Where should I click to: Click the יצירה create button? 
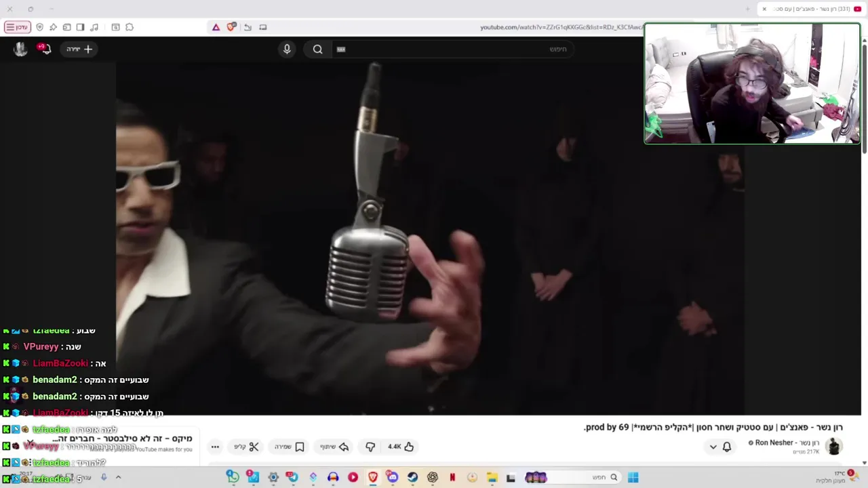79,49
